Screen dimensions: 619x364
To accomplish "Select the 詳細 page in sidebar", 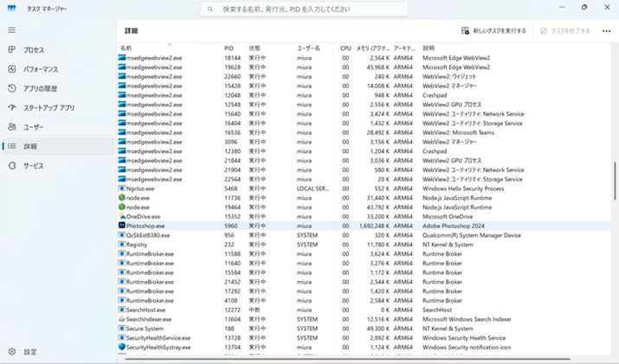I will 30,146.
